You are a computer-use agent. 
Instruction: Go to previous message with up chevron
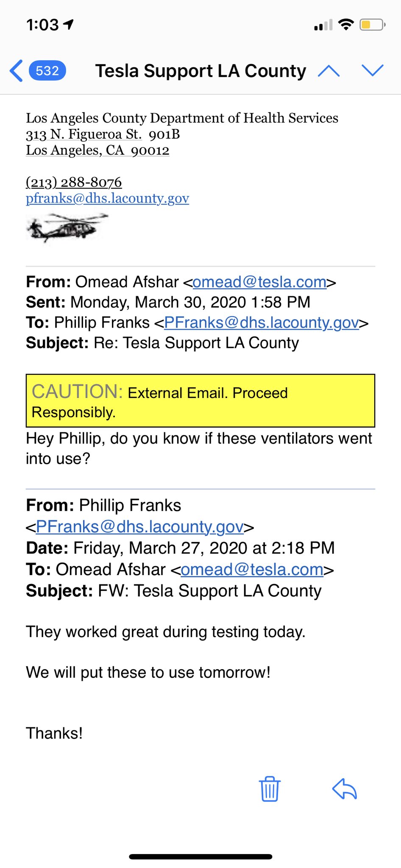(329, 71)
